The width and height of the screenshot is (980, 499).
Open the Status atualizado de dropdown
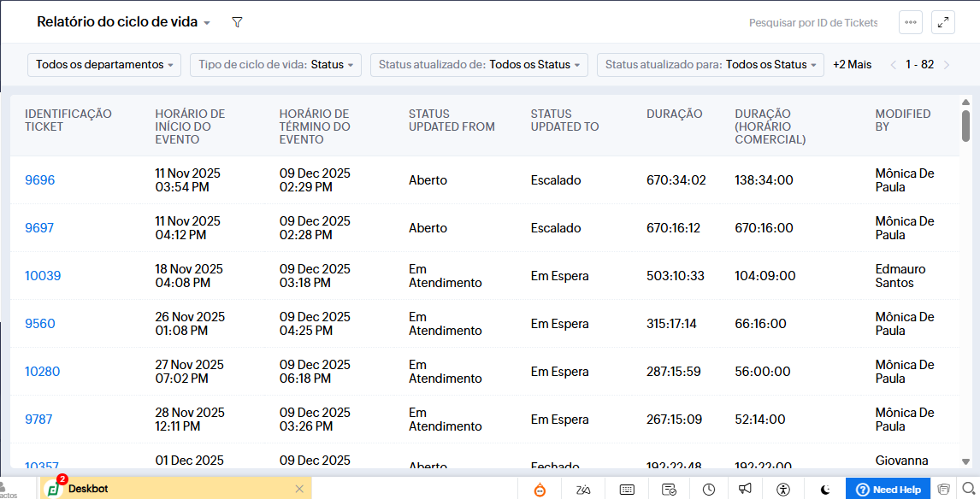(x=479, y=65)
